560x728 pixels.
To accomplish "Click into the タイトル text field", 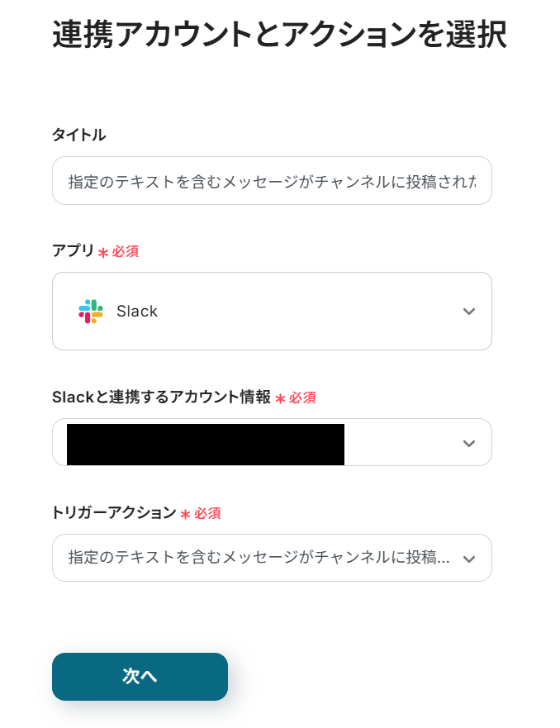I will pos(272,181).
